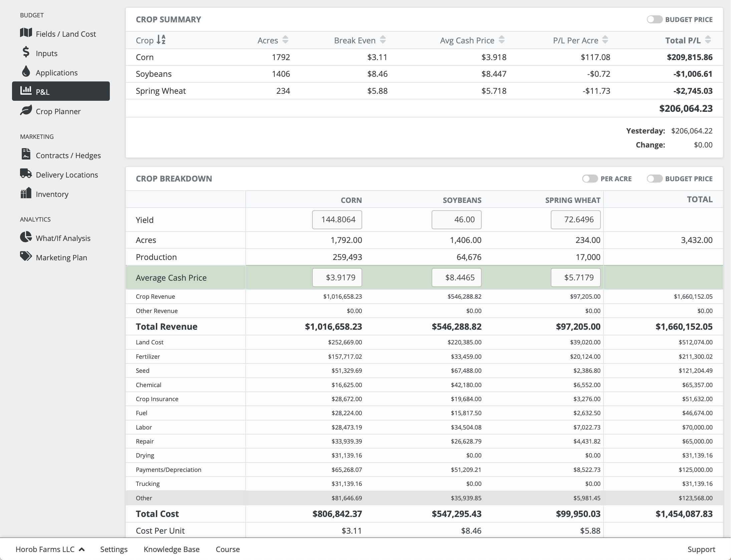Toggle Budget Price in Crop Breakdown
731x560 pixels.
pos(654,178)
